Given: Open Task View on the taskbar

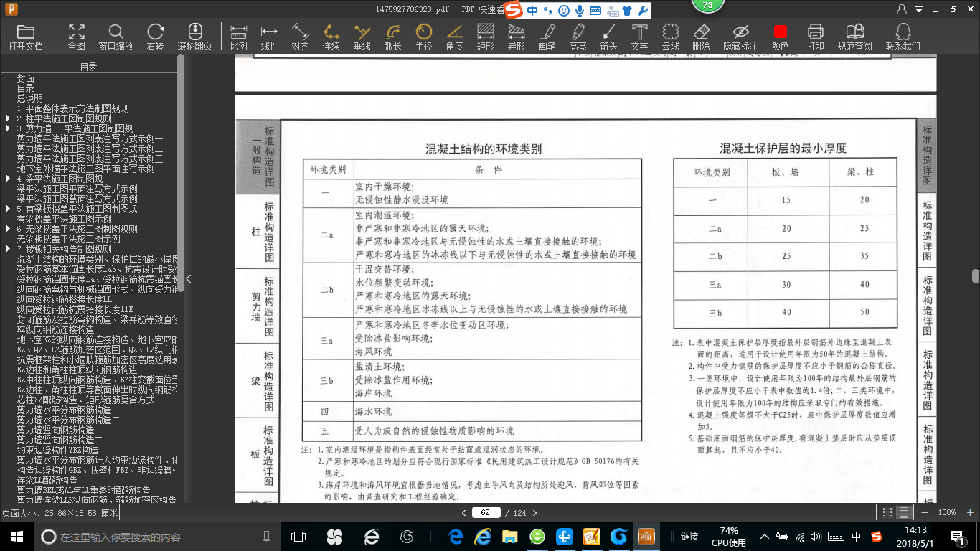Looking at the screenshot, I should click(298, 537).
